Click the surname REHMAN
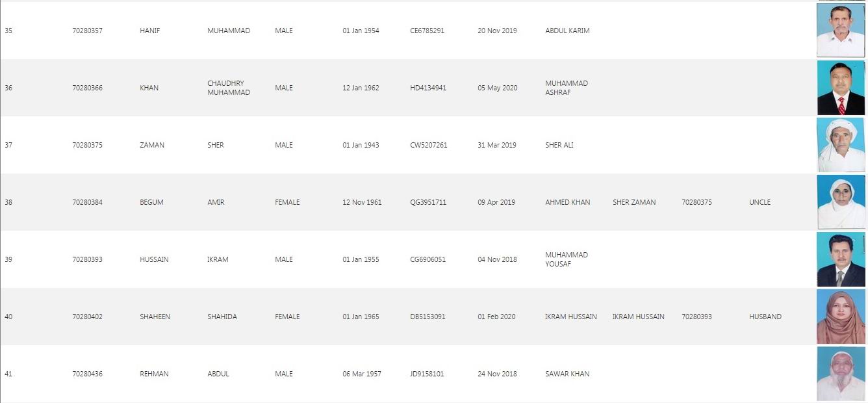The height and width of the screenshot is (403, 868). click(x=154, y=374)
